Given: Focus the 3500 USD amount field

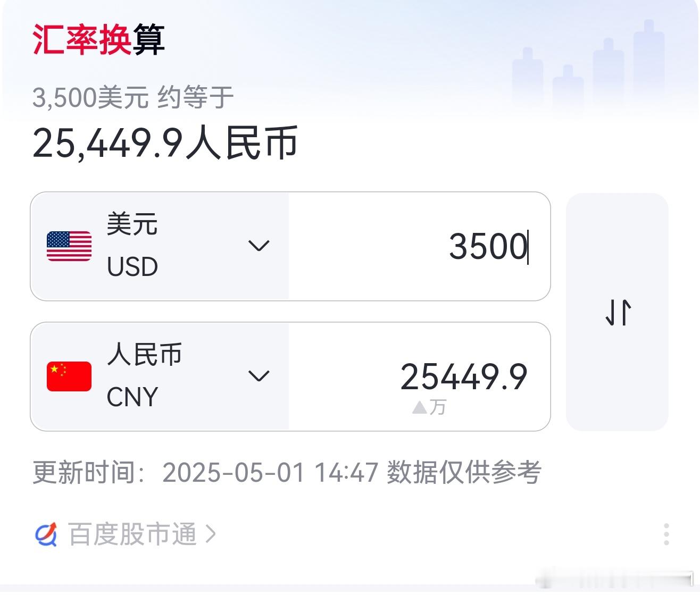Looking at the screenshot, I should [x=419, y=246].
